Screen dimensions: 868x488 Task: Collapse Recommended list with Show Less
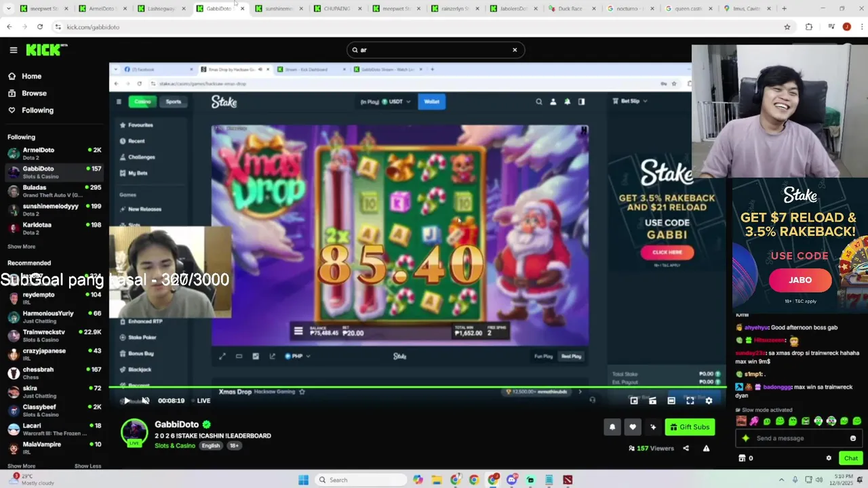pos(87,466)
